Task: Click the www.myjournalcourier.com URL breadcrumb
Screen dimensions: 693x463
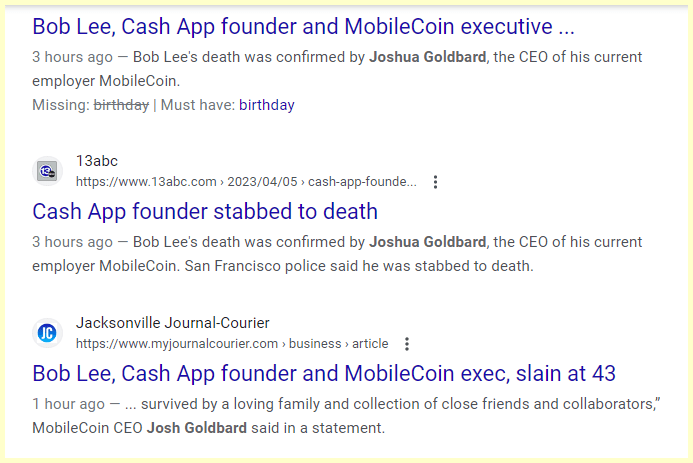Action: (x=177, y=344)
